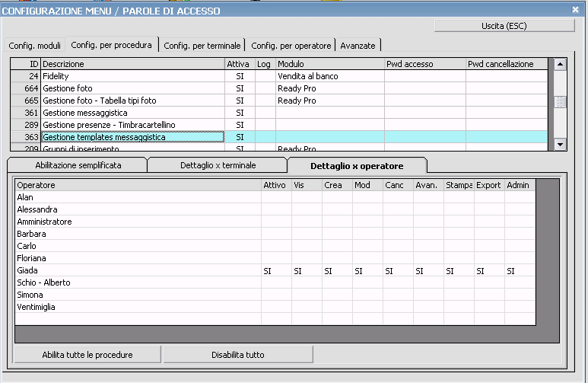The image size is (588, 383).
Task: Switch to Avanzate tab
Action: [358, 46]
